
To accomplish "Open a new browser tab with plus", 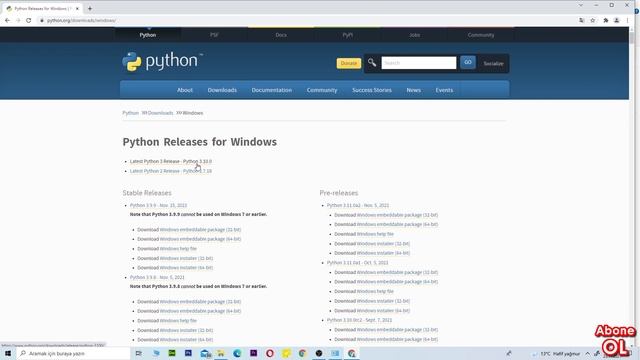I will click(x=90, y=8).
